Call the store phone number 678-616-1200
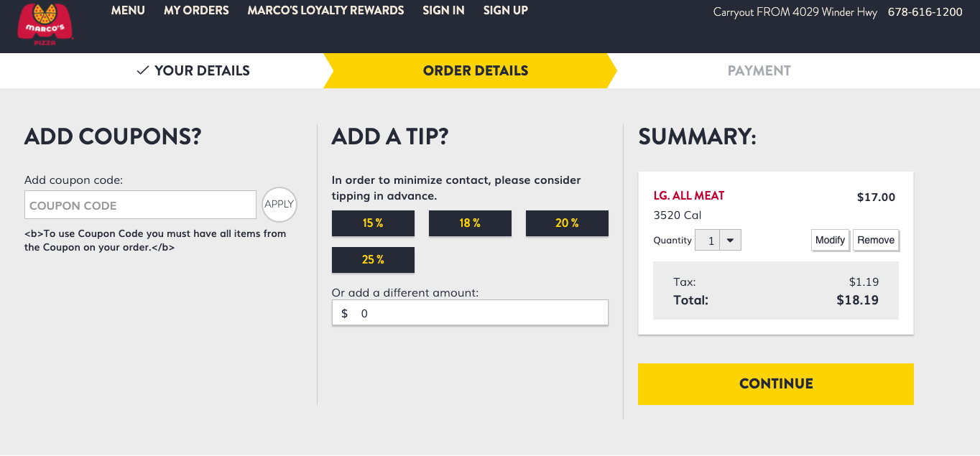Image resolution: width=980 pixels, height=456 pixels. 925,12
